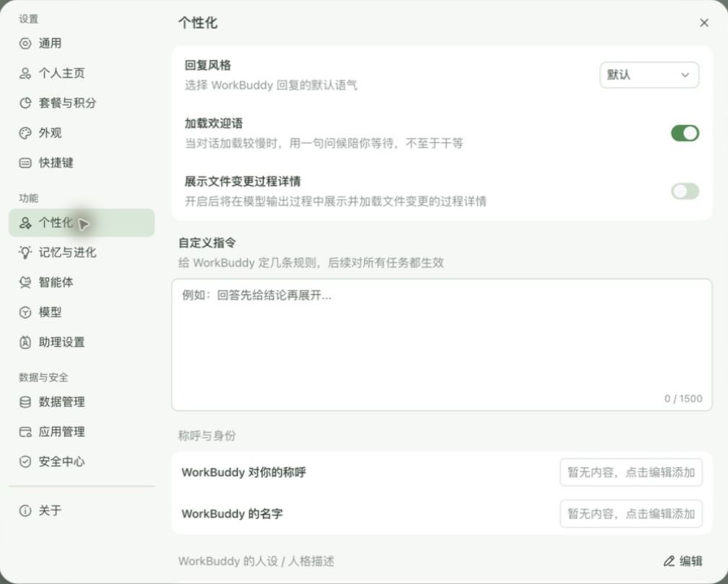Click the WorkBuddy 对你的称呼 input field
Image resolution: width=728 pixels, height=584 pixels.
coord(631,472)
